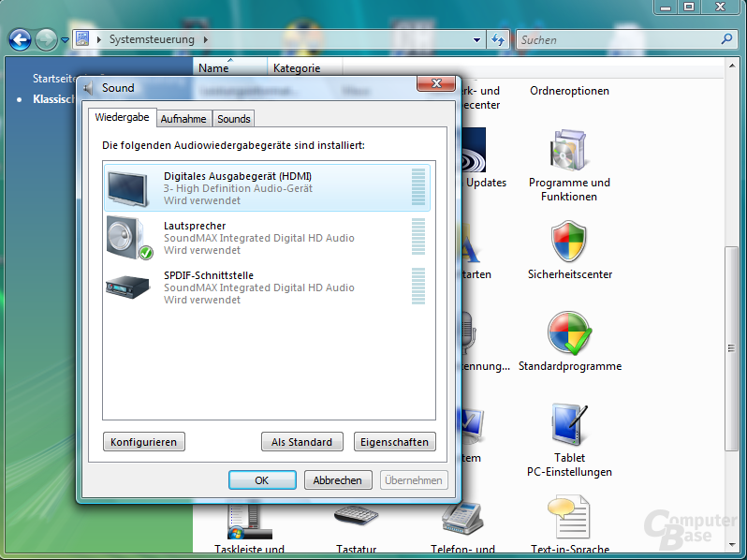This screenshot has height=560, width=747.
Task: Click the Als Standard button
Action: [x=302, y=442]
